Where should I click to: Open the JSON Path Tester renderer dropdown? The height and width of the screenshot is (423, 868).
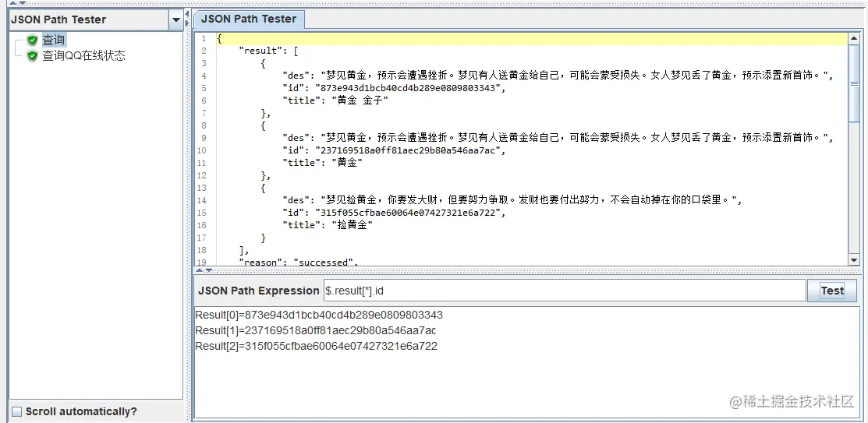176,20
